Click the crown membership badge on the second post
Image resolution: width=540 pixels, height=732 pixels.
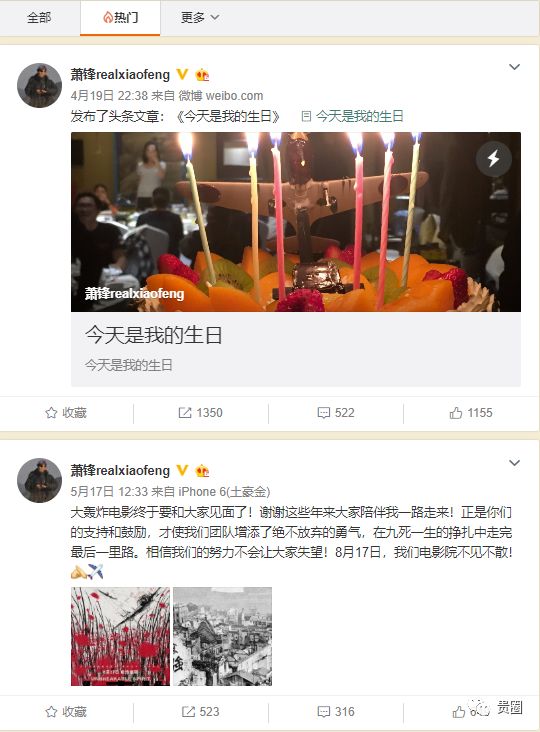tap(202, 471)
